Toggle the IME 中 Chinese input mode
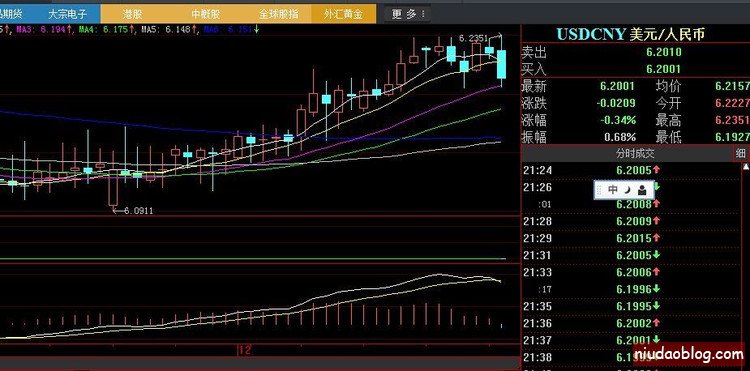This screenshot has width=750, height=371. click(613, 190)
